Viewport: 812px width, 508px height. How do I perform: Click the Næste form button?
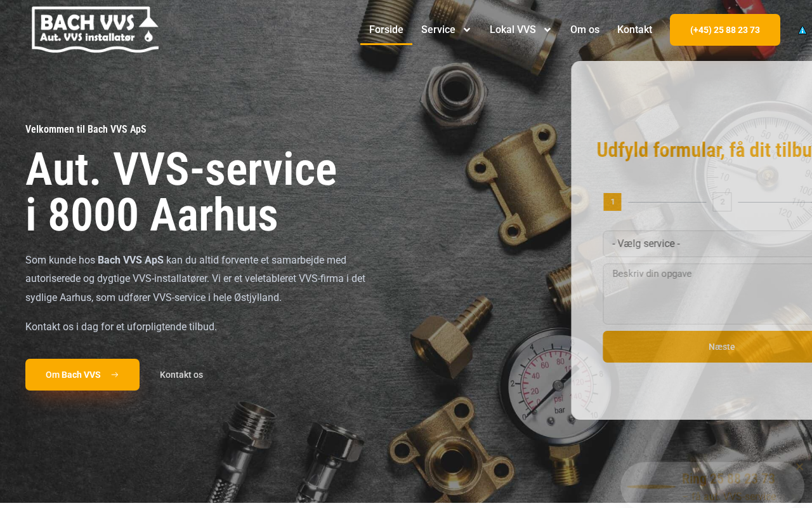(707, 347)
